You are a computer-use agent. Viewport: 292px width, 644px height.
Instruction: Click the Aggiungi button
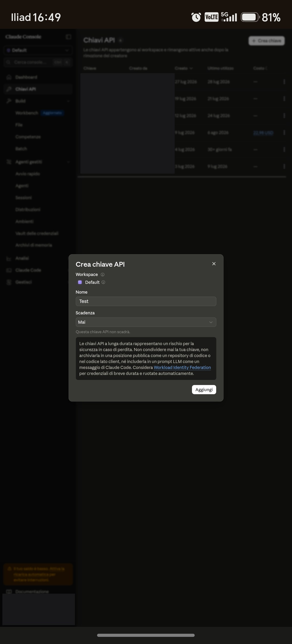(x=204, y=390)
